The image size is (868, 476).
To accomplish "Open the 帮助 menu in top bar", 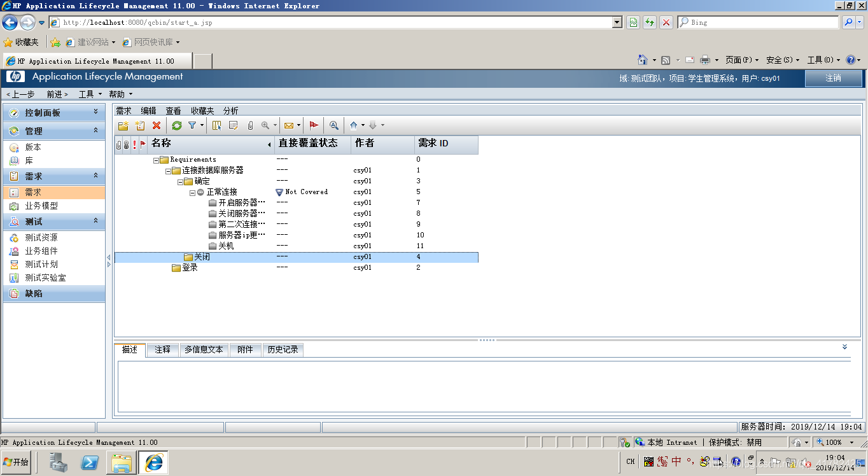I will [x=120, y=94].
